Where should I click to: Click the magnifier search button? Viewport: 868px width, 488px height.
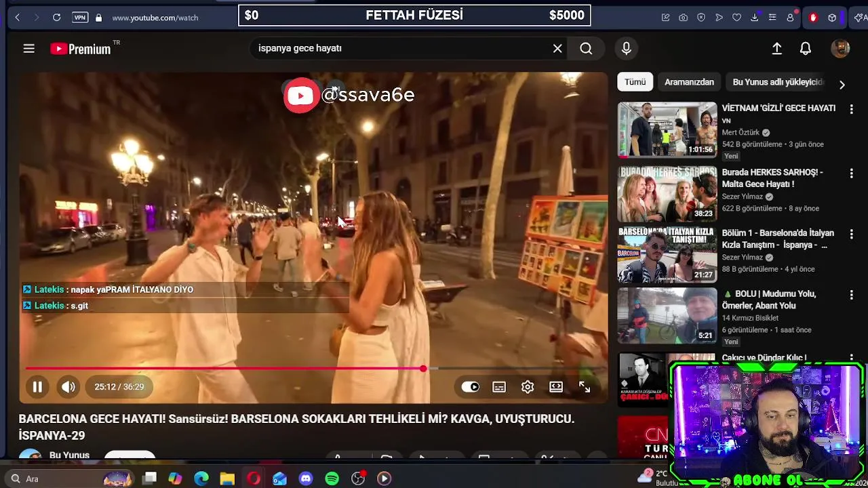point(586,49)
